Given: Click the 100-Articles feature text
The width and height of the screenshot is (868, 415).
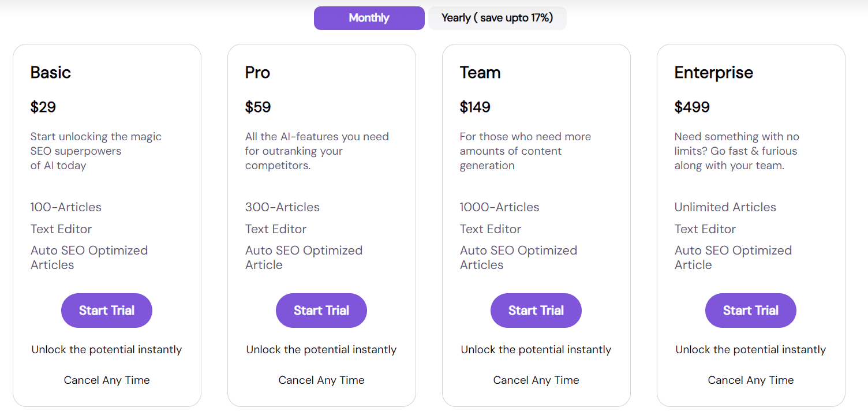Looking at the screenshot, I should pyautogui.click(x=66, y=207).
